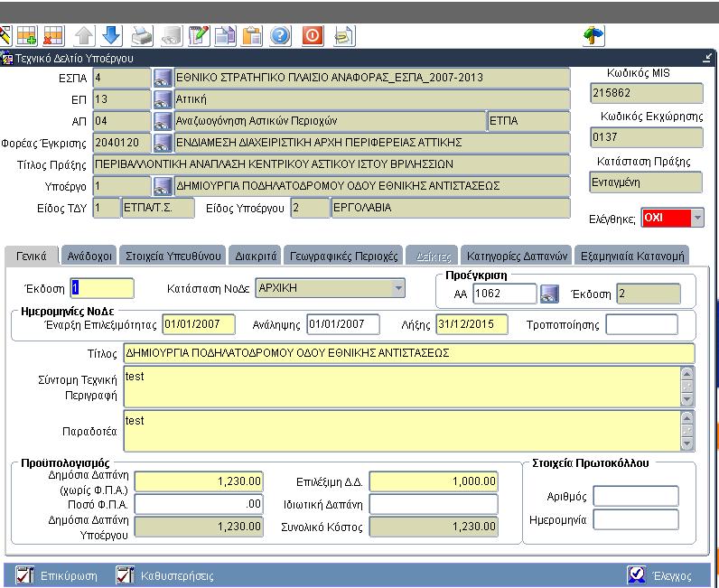Click the Ποσό Φ.Π.Α. field
This screenshot has height=588, width=719.
point(199,504)
